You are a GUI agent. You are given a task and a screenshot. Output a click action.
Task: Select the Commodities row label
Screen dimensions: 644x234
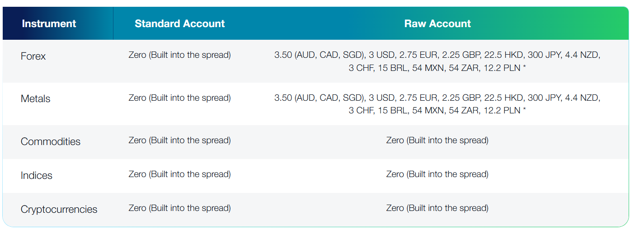tap(51, 141)
